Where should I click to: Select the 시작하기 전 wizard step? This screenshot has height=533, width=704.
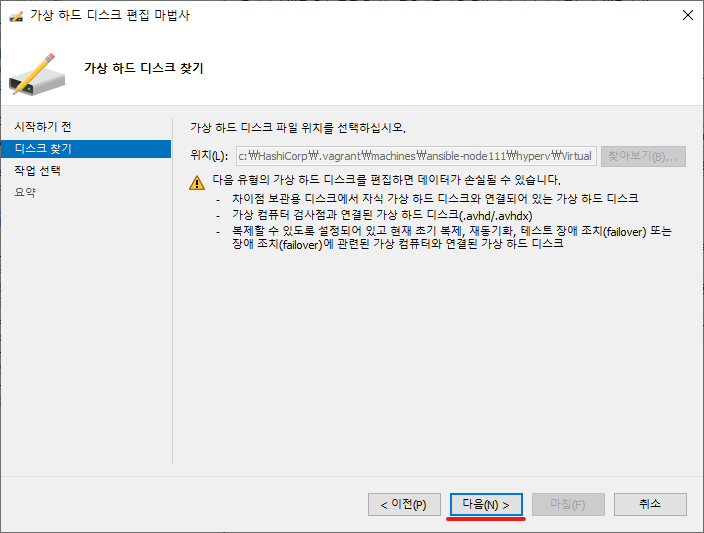point(43,127)
